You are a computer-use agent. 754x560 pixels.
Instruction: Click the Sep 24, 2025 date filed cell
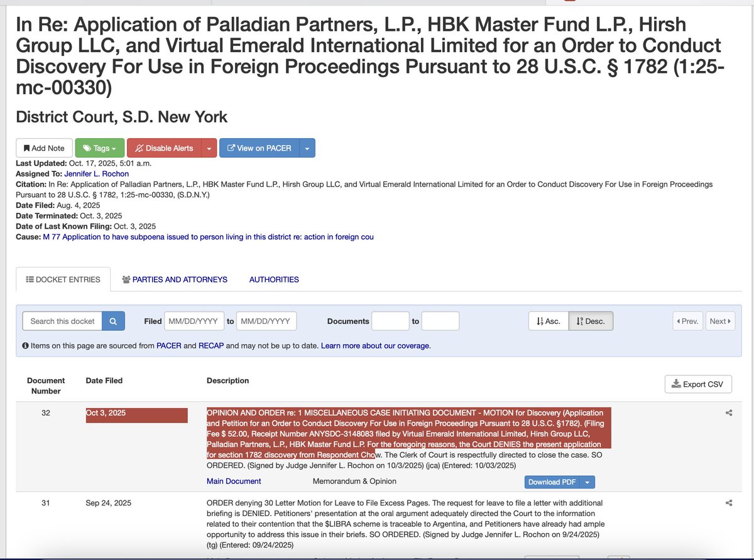(x=109, y=503)
